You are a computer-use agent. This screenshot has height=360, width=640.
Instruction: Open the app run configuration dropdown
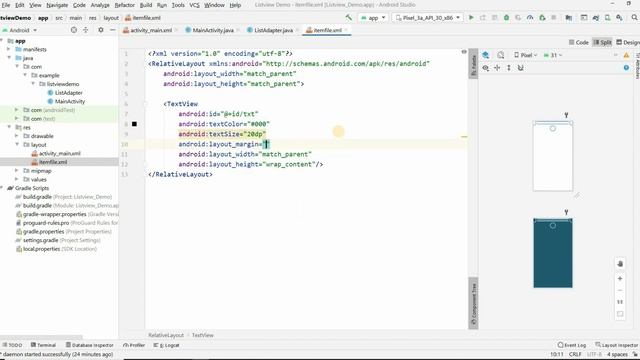tap(373, 18)
